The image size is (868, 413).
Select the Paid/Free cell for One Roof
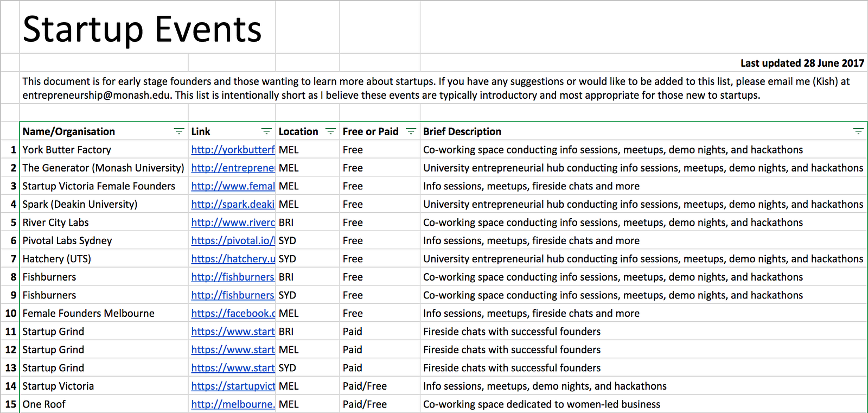tap(365, 404)
